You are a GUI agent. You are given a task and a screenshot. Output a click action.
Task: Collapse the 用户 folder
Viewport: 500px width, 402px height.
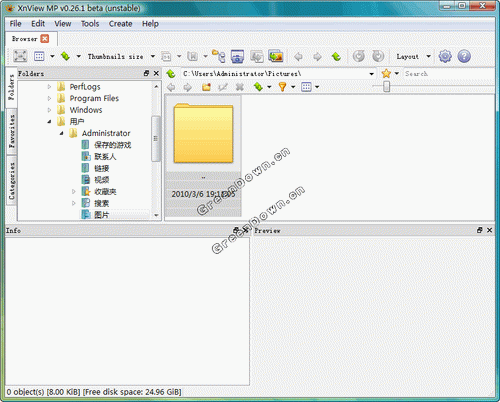(49, 122)
